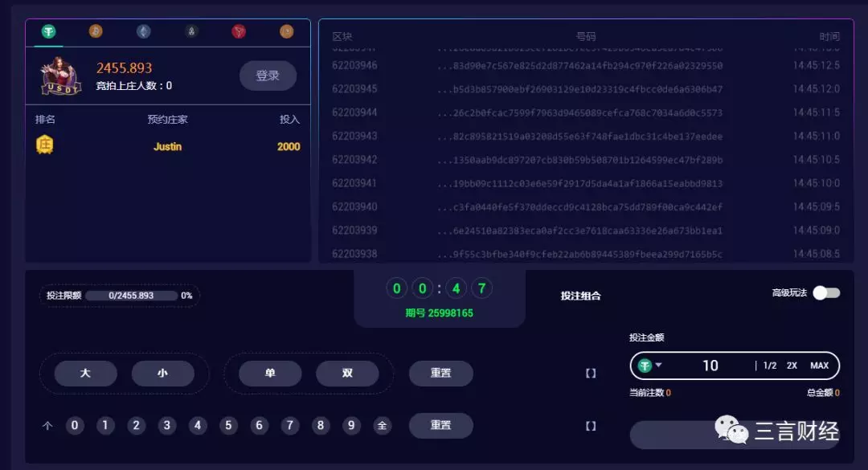Select block row 62203944

(586, 112)
